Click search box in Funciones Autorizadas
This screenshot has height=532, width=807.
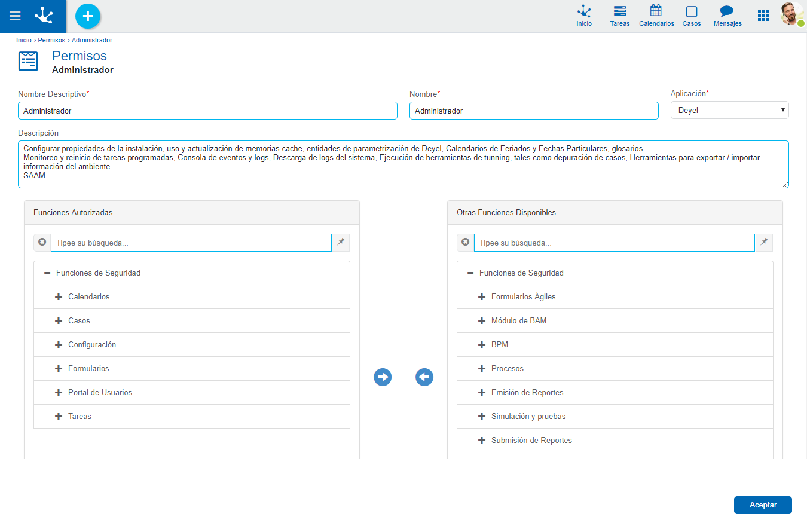191,243
